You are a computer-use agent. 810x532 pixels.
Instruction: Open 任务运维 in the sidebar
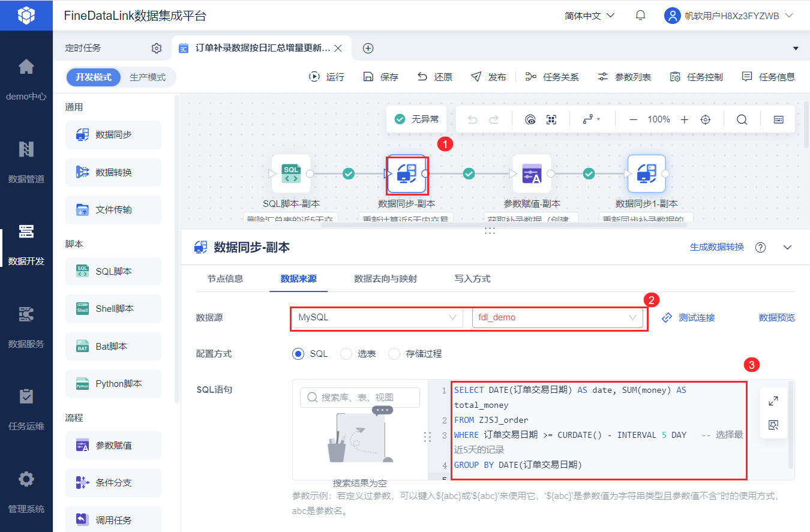pos(26,410)
